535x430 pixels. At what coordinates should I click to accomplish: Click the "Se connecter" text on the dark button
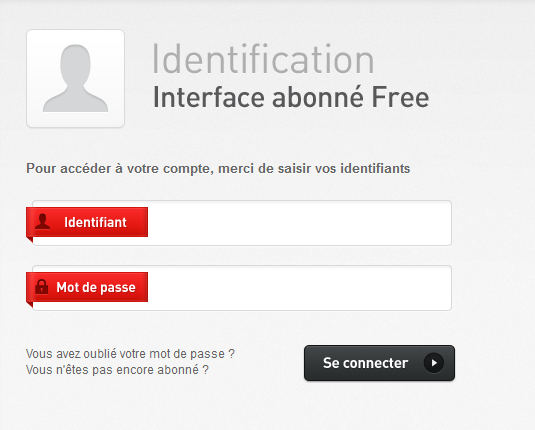pyautogui.click(x=365, y=363)
